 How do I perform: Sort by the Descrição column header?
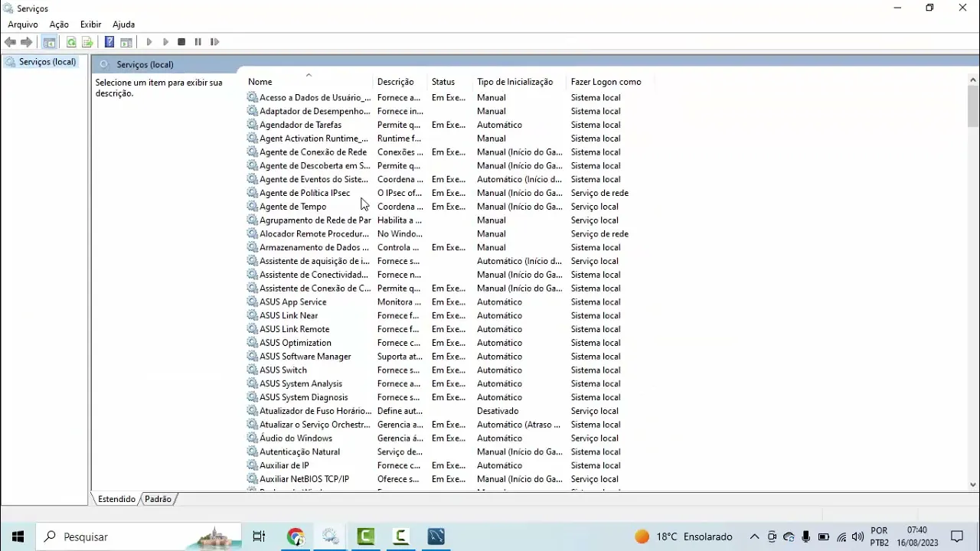point(400,82)
